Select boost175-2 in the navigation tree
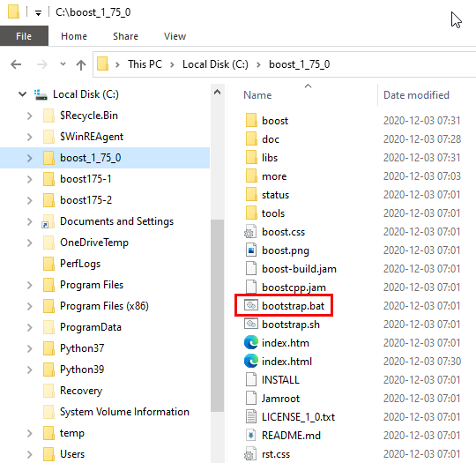The image size is (476, 463). click(86, 200)
